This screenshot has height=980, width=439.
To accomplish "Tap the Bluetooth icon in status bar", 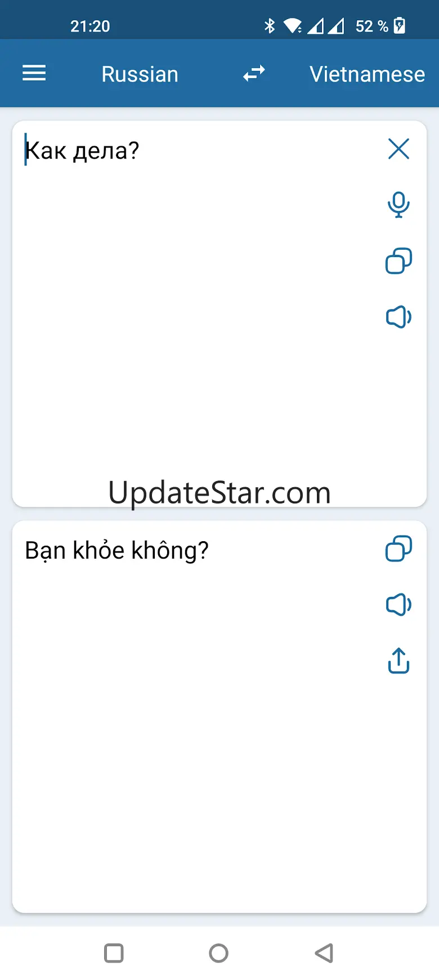I will tap(270, 26).
